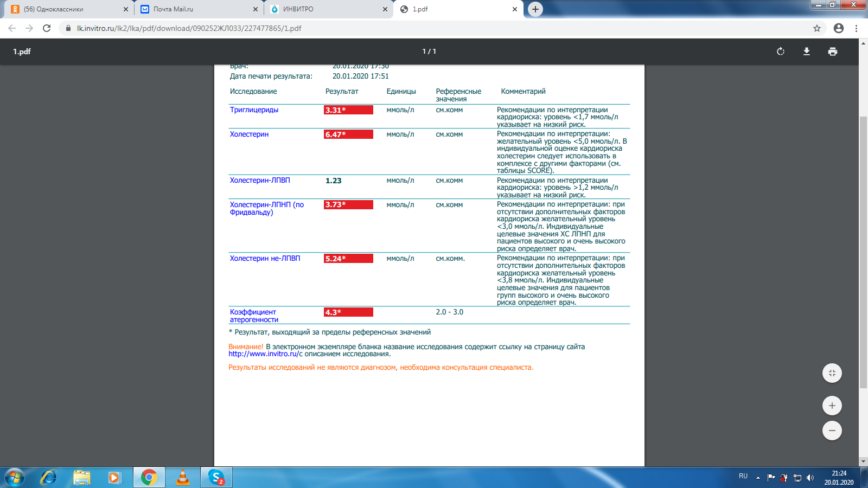
Task: Reload the current page
Action: 47,28
